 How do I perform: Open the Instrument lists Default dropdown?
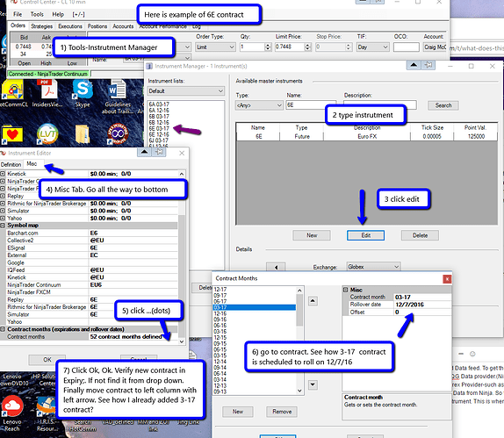tap(186, 91)
